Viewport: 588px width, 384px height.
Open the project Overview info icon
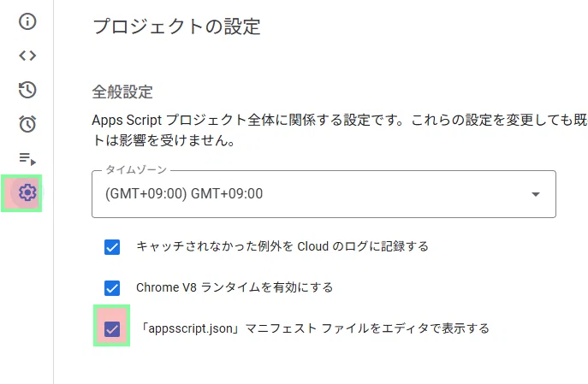coord(27,21)
